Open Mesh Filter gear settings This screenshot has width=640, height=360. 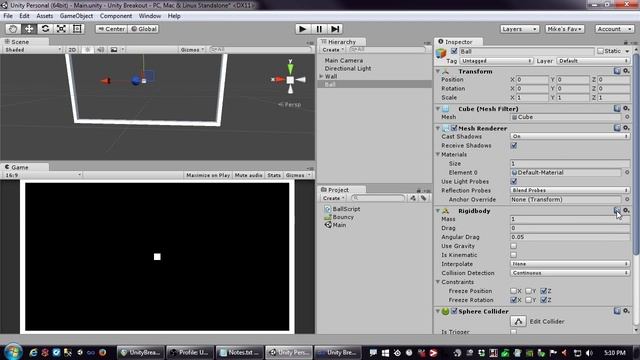coord(626,109)
